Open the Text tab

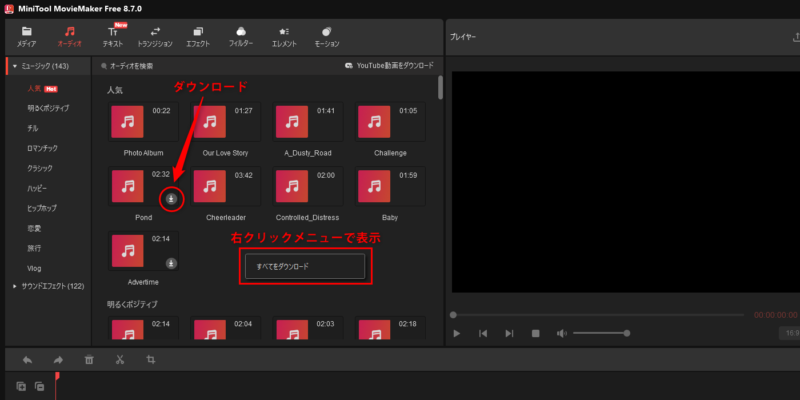(113, 37)
